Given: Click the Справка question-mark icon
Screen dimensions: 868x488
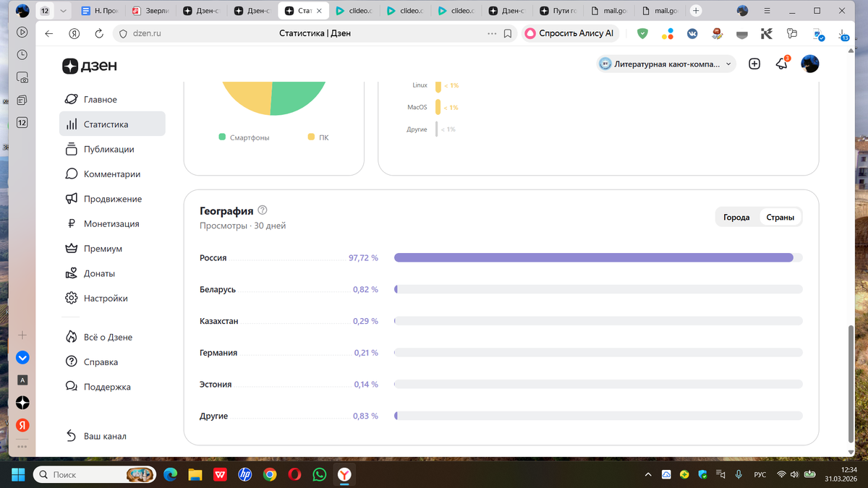Looking at the screenshot, I should click(71, 362).
